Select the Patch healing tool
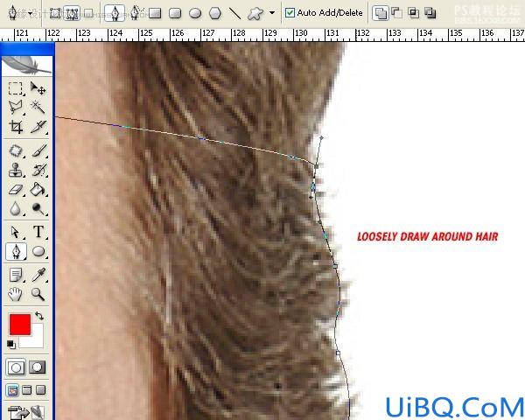525x420 pixels. coord(16,150)
